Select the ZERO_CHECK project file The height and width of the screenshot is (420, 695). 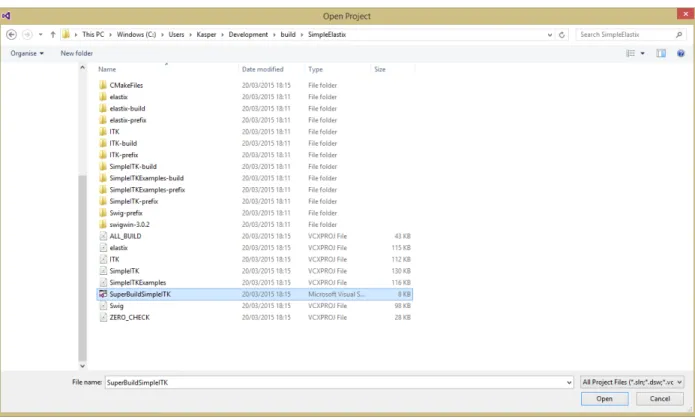[255, 317]
